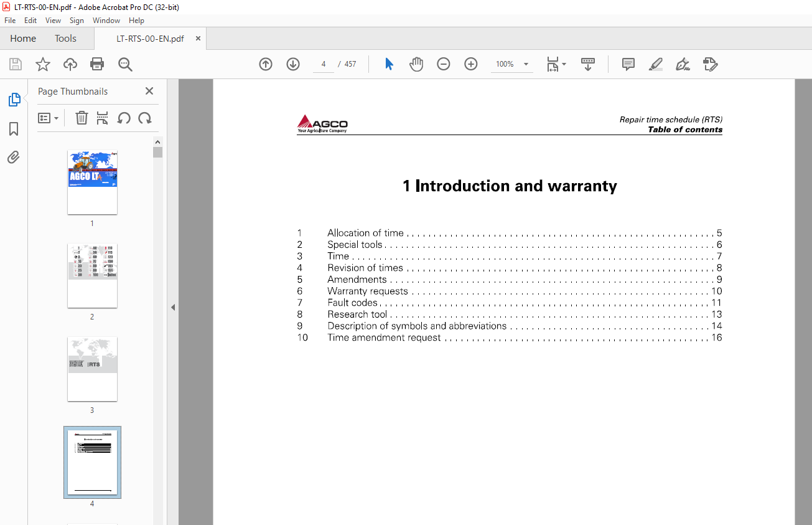Rotate page counterclockwise in thumbnails panel
The width and height of the screenshot is (812, 525).
[124, 118]
